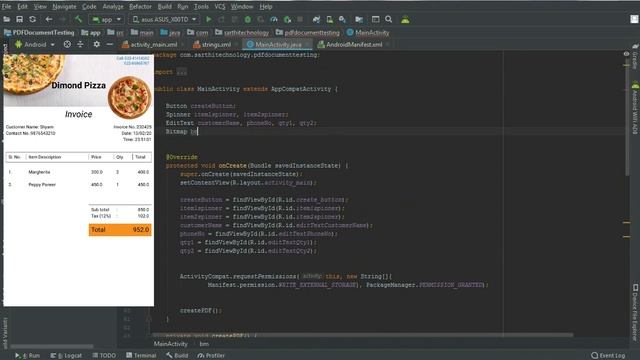Click the Save All toolbar icon

[x=19, y=19]
